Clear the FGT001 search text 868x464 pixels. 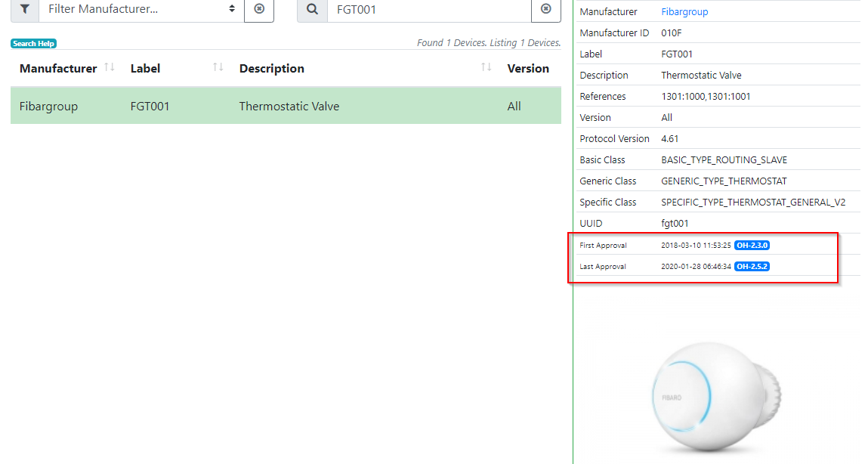[x=546, y=9]
